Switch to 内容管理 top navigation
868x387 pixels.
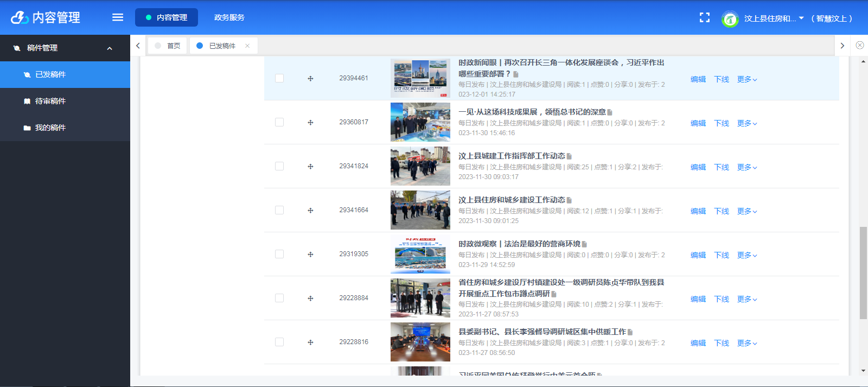coord(167,17)
